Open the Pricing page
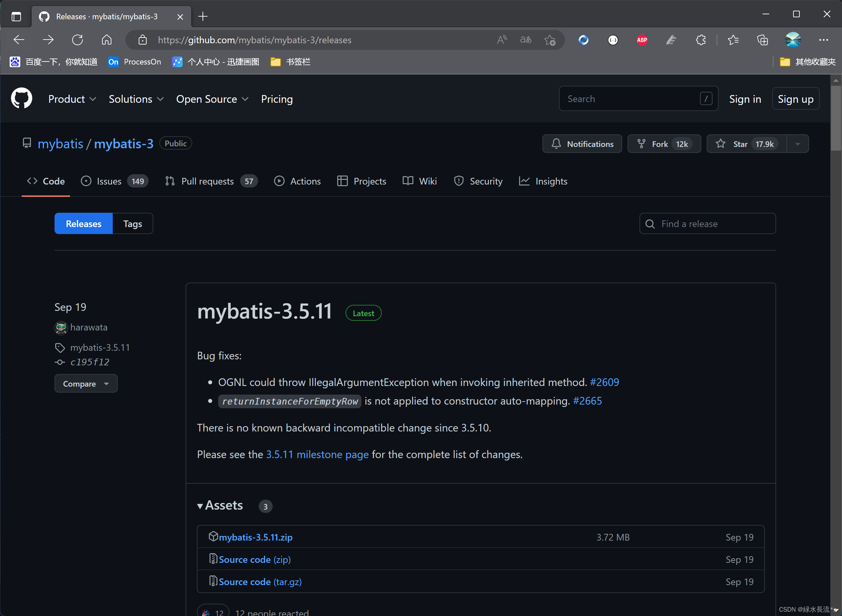The width and height of the screenshot is (842, 616). tap(277, 99)
